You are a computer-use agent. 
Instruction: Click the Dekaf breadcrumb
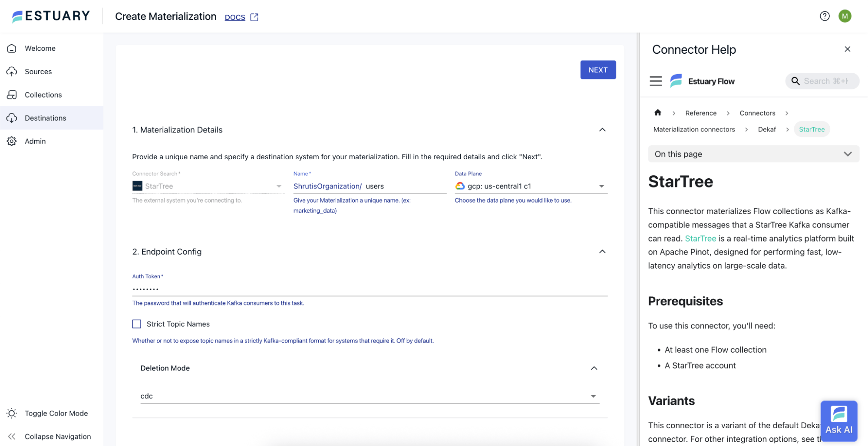pos(767,129)
